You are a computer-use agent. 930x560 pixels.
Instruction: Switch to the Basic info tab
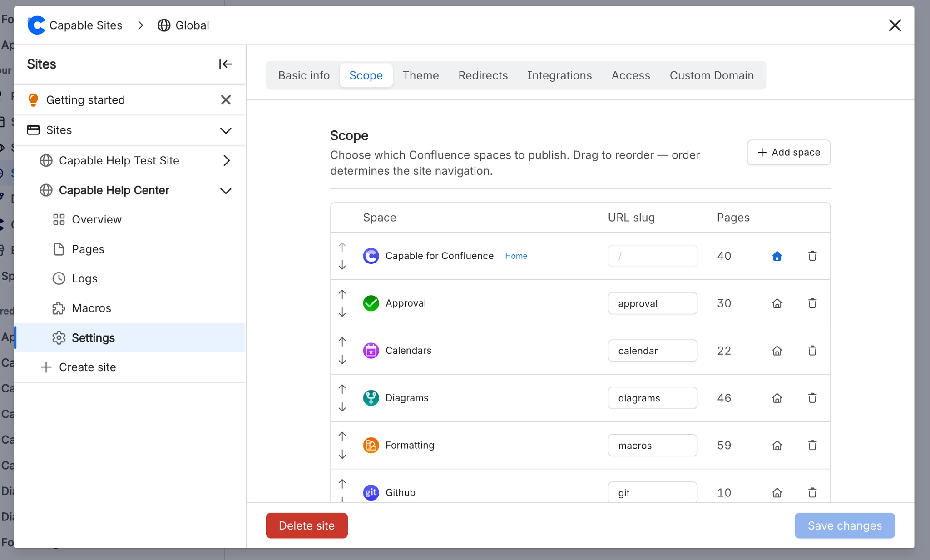coord(304,75)
